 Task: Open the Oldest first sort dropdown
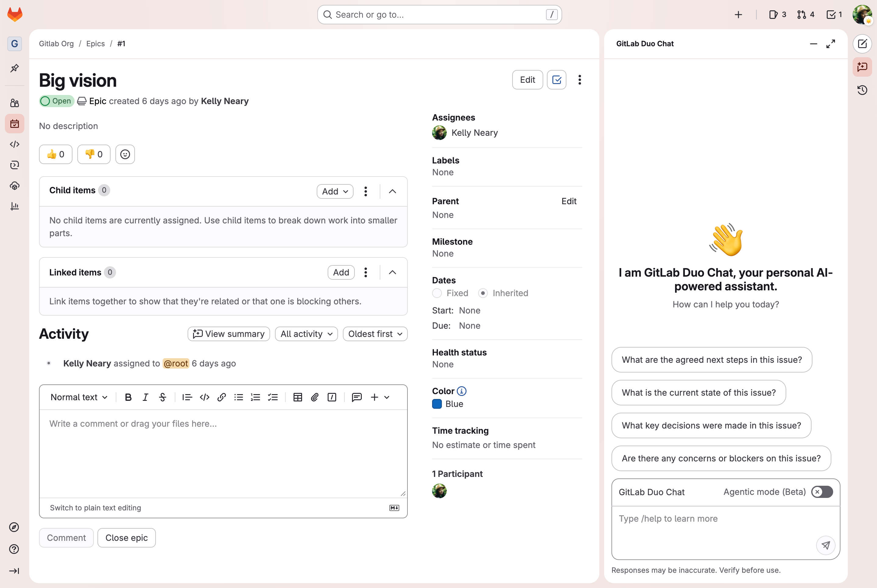pos(375,334)
